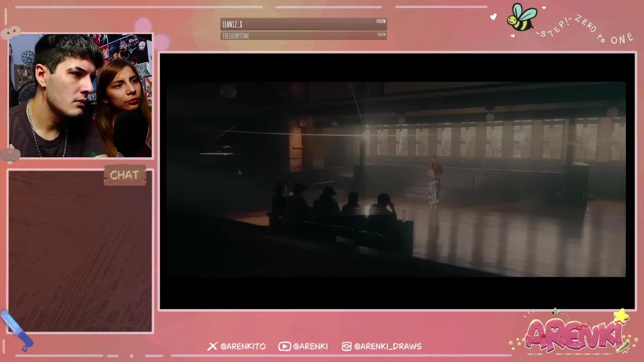Click the THESHINYTIME follower name
The image size is (644, 362).
[235, 36]
